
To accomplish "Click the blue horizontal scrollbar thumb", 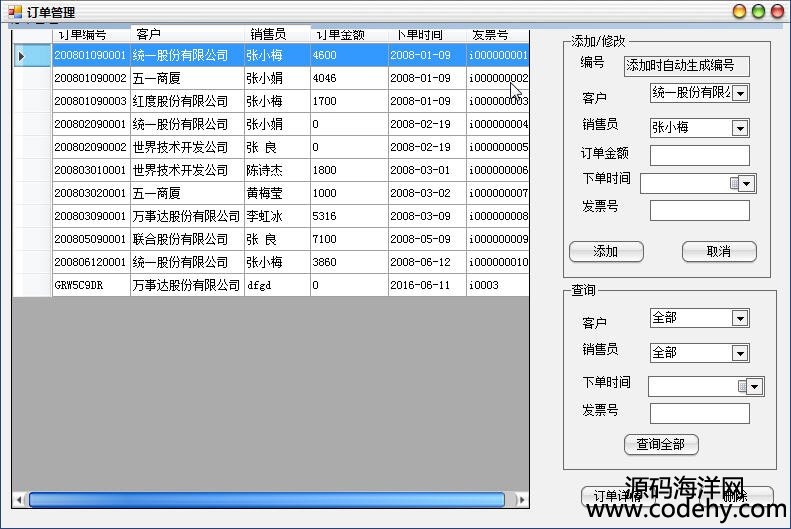I will click(267, 499).
